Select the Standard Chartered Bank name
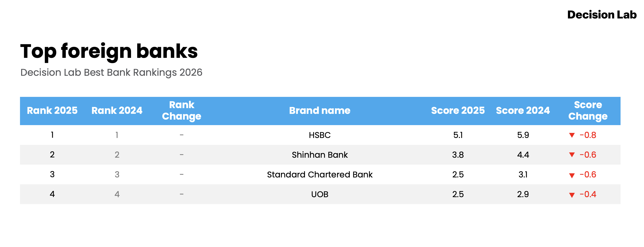 tap(319, 174)
